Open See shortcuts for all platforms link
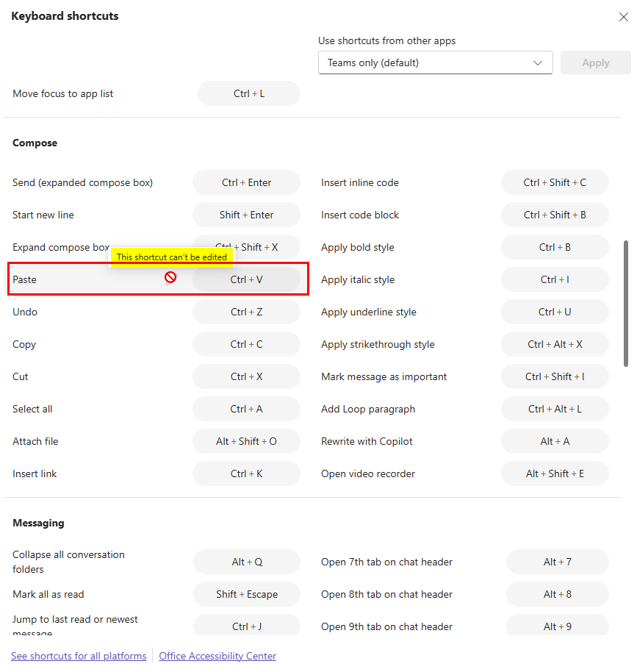This screenshot has height=672, width=637. point(79,656)
